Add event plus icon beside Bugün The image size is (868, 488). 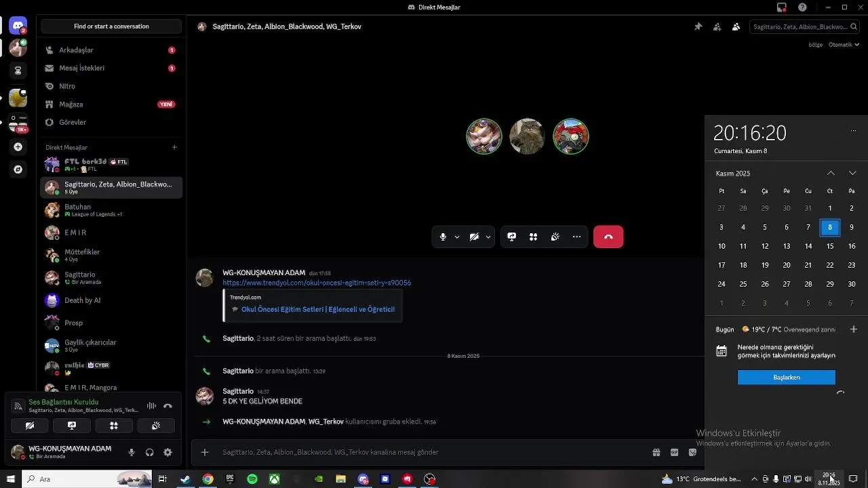(854, 329)
